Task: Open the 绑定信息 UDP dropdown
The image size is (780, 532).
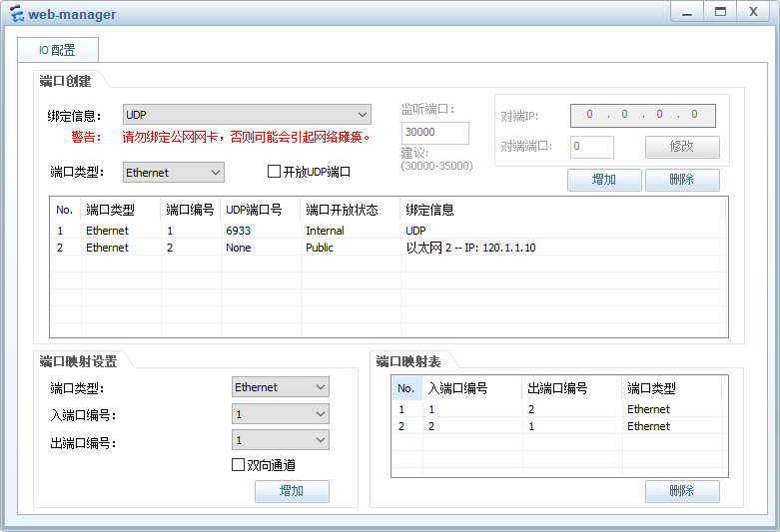Action: click(247, 115)
